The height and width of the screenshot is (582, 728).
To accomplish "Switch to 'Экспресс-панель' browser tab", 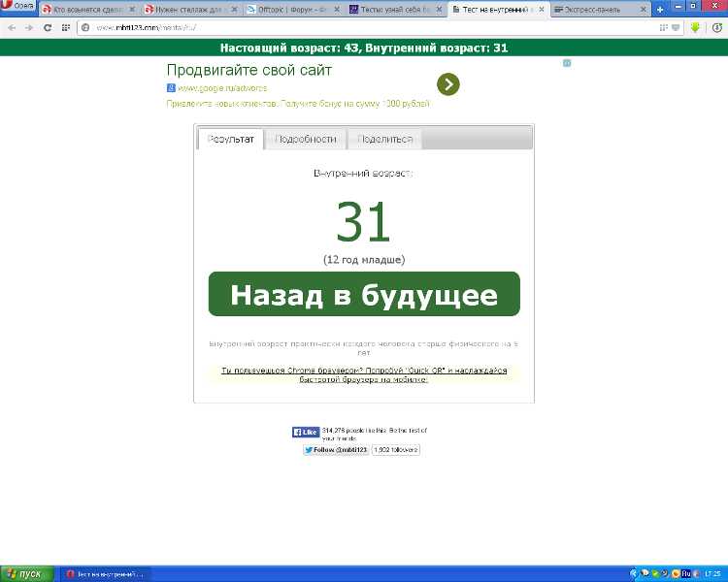I will 594,9.
